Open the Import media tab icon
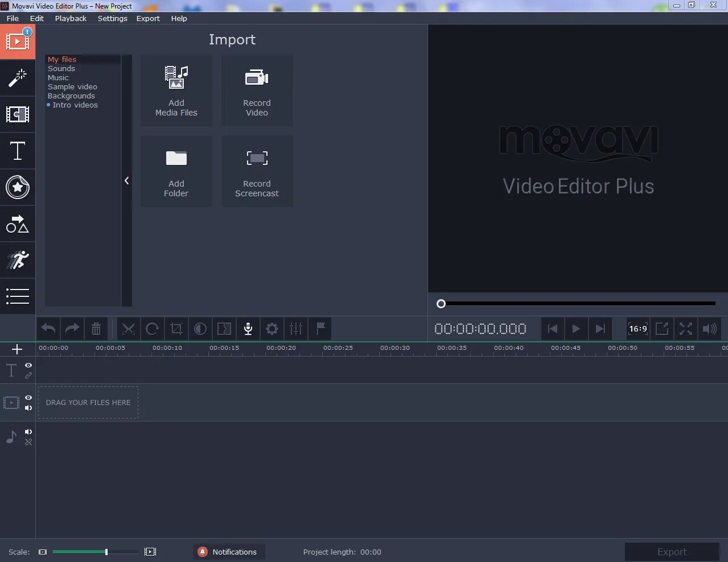 (18, 42)
